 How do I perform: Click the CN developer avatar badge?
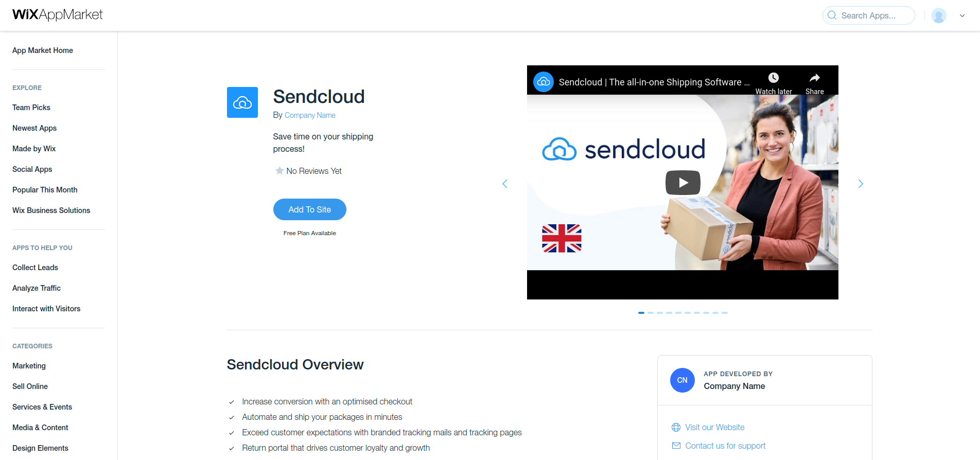click(x=682, y=380)
